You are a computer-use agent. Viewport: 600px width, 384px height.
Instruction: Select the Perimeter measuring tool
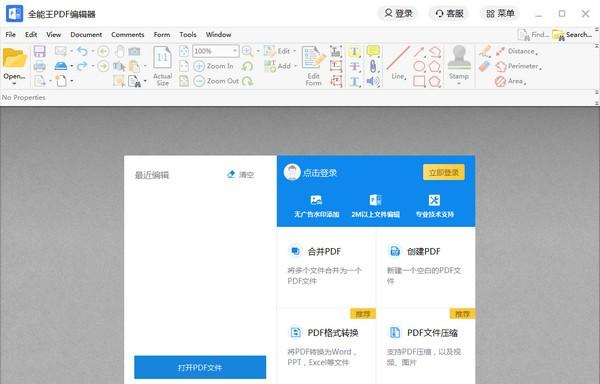click(x=518, y=67)
